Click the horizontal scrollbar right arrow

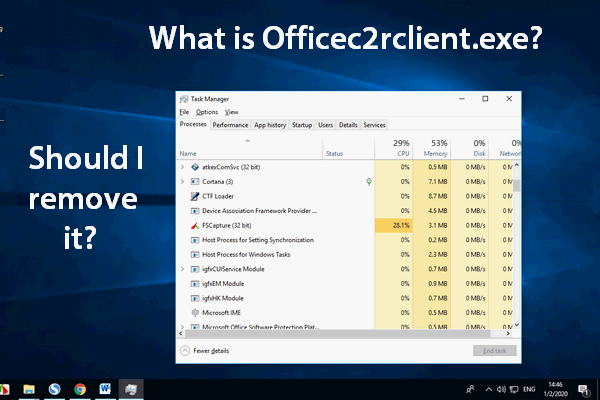point(508,333)
